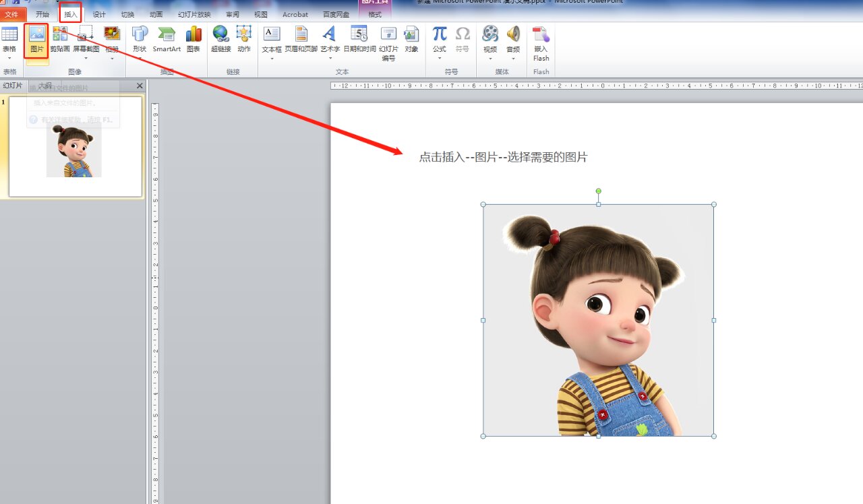The width and height of the screenshot is (863, 504).
Task: Open 页眉和页脚 (Header and Footer)
Action: click(301, 40)
